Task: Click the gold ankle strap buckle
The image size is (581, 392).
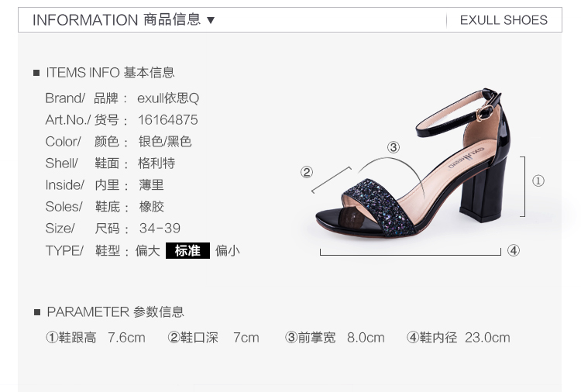Action: [x=484, y=112]
